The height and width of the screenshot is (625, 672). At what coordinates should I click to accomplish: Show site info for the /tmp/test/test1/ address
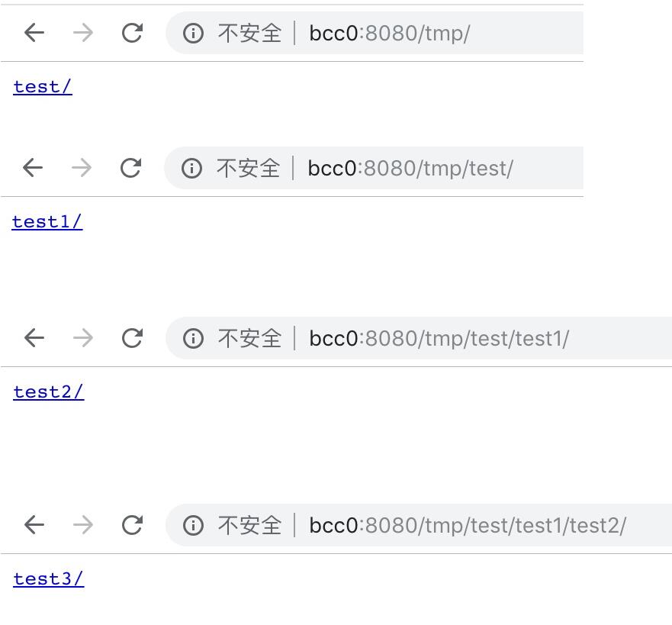point(193,338)
